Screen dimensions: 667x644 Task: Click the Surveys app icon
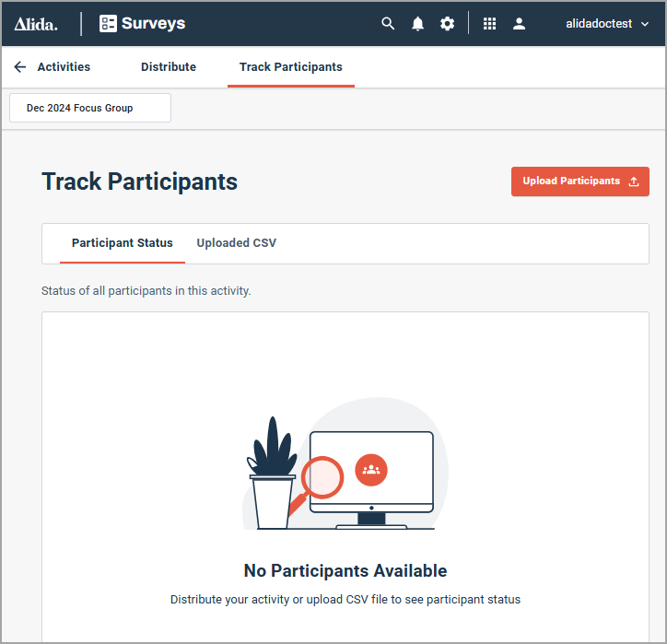click(x=108, y=23)
